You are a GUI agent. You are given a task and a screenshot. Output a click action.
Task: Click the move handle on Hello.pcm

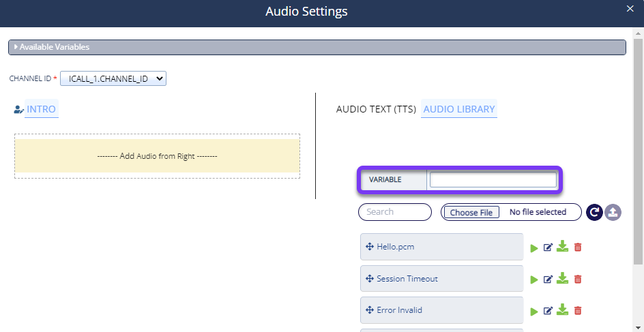click(369, 247)
